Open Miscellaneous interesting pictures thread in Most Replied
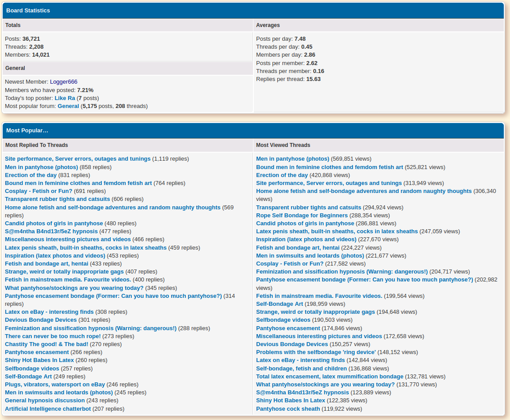Screen dimensions: 510x420 (68, 239)
